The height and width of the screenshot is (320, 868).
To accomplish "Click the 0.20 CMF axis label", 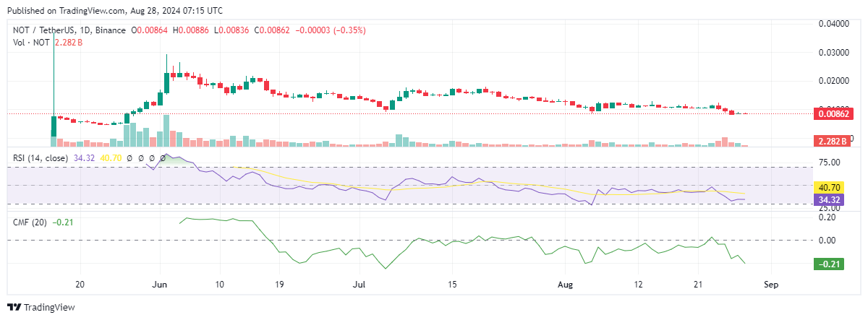I will coord(827,216).
